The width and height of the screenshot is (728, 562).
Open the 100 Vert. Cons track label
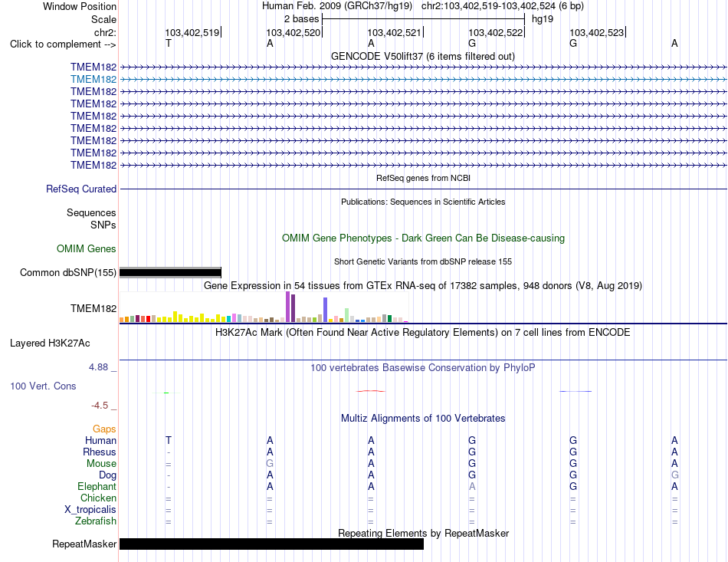tap(43, 386)
